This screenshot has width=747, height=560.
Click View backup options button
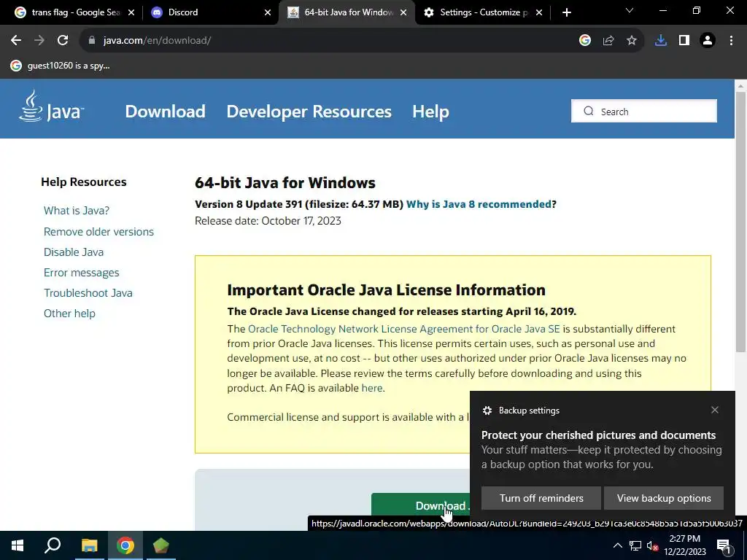664,498
